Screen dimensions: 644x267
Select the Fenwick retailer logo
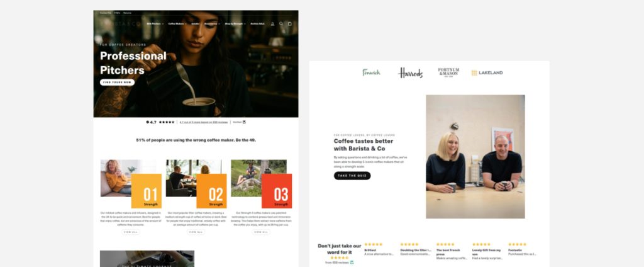(x=371, y=72)
